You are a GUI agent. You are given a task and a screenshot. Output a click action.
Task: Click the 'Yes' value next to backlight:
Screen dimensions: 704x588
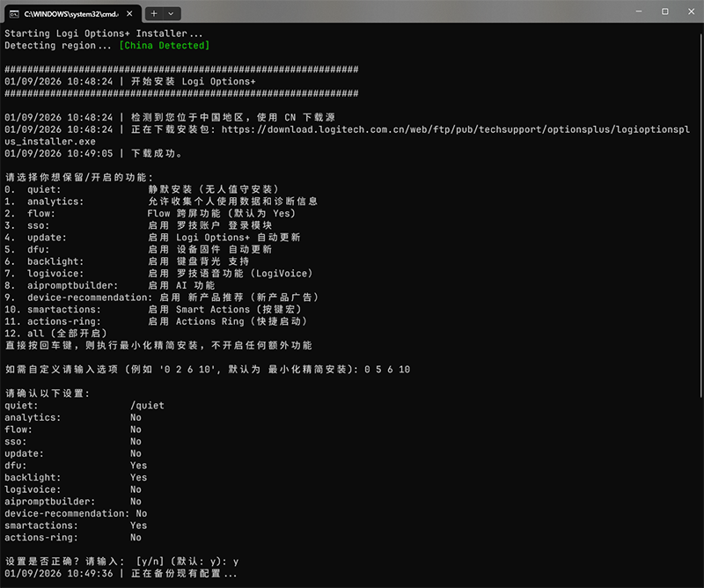tap(138, 477)
